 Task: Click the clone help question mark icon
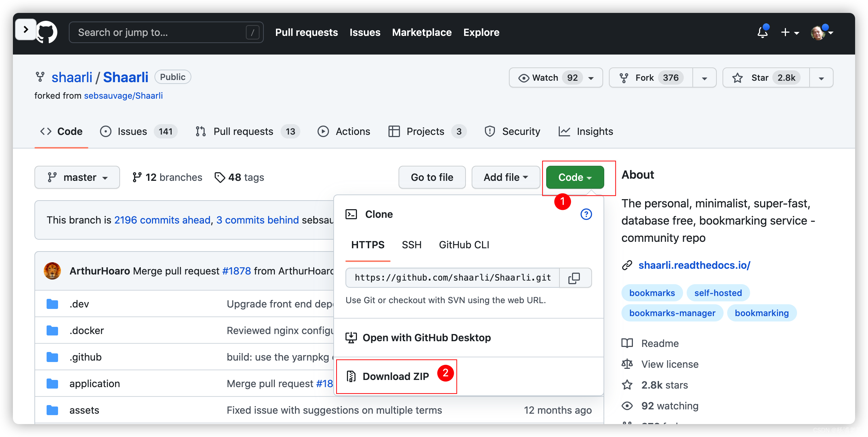(x=586, y=214)
